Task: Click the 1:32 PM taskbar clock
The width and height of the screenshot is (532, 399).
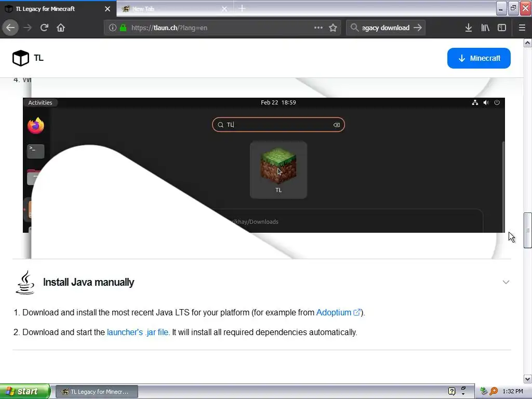Action: click(x=513, y=392)
